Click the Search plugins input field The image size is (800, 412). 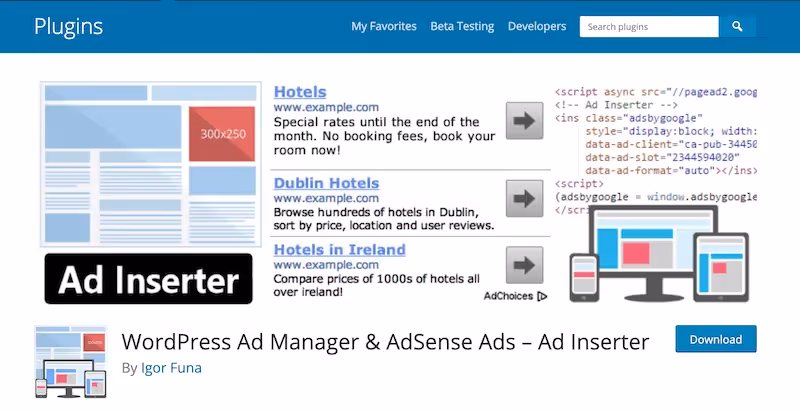click(649, 27)
